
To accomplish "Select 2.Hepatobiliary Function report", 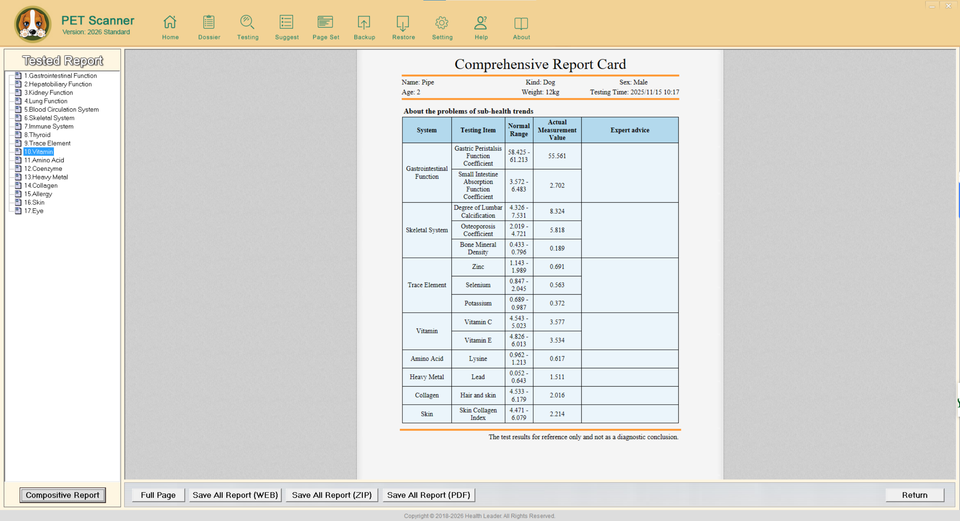I will point(58,84).
